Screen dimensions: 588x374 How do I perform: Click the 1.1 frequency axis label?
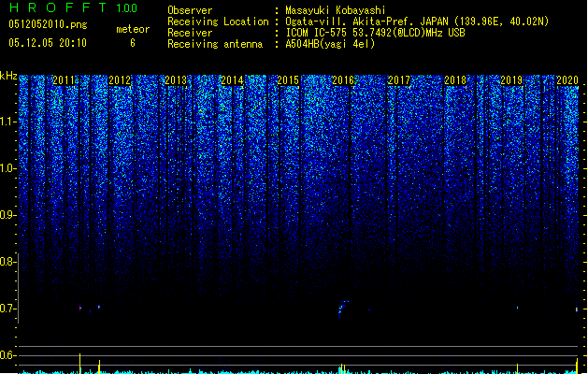[7, 122]
